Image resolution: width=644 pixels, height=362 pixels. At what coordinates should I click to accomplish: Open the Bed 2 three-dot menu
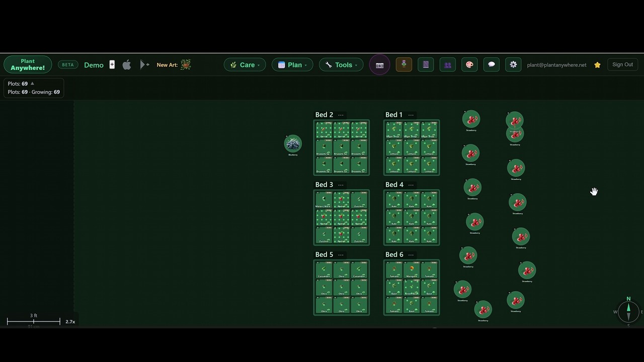click(341, 115)
